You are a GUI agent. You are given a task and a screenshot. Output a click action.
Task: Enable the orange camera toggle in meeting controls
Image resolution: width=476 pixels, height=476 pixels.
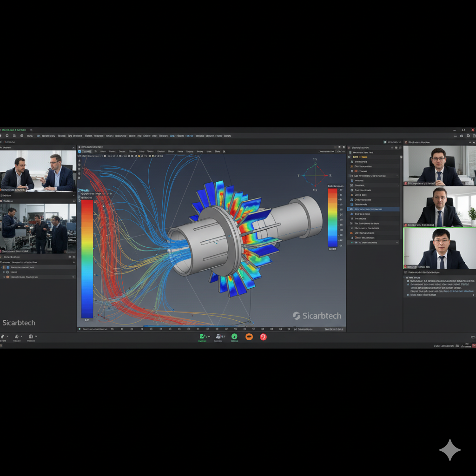click(x=249, y=337)
